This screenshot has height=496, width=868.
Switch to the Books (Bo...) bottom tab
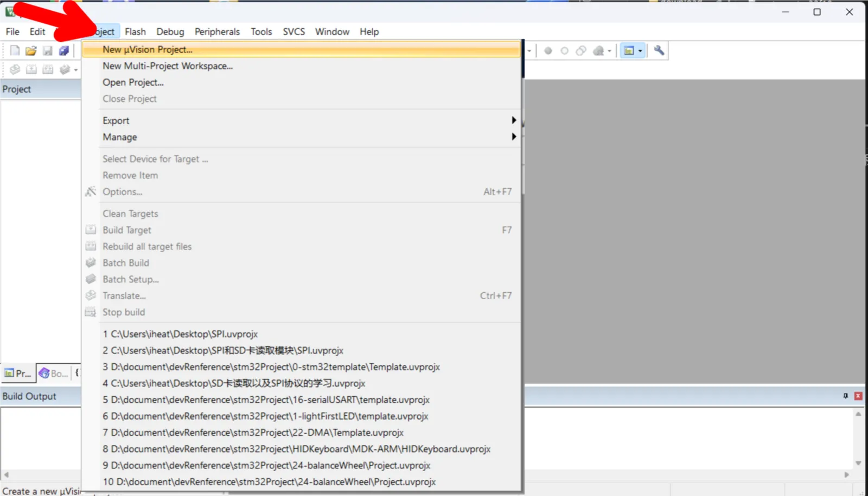pyautogui.click(x=53, y=373)
